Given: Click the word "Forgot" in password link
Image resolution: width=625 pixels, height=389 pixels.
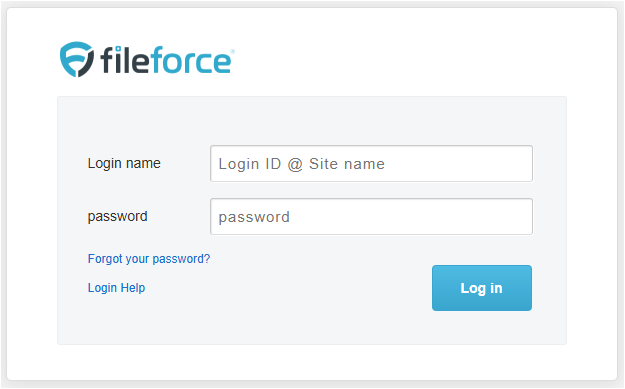Looking at the screenshot, I should [x=105, y=259].
